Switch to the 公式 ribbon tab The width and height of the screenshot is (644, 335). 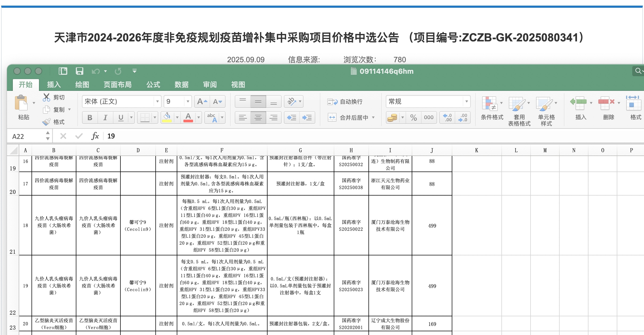(x=153, y=85)
